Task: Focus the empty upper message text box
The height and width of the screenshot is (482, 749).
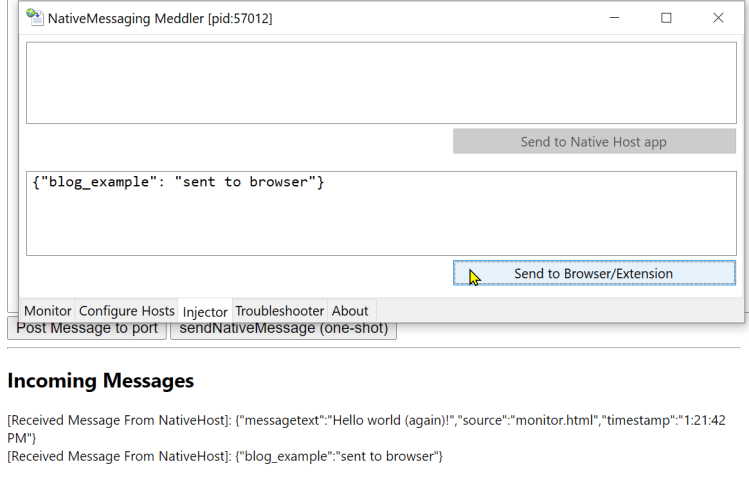Action: pyautogui.click(x=380, y=82)
